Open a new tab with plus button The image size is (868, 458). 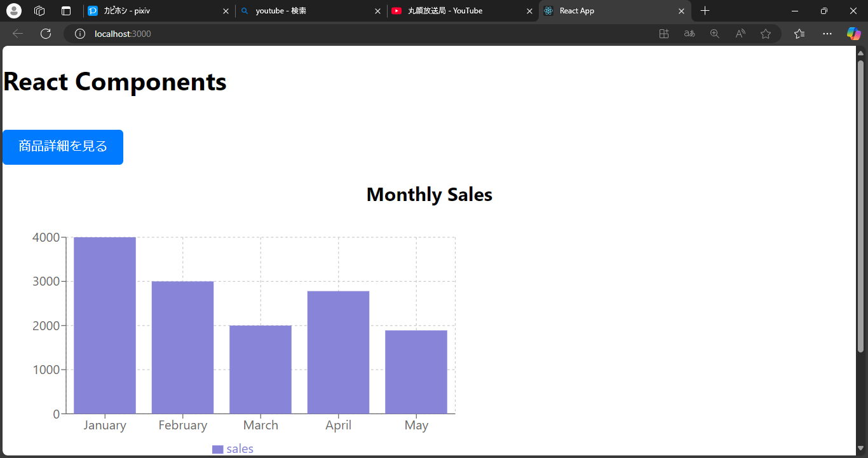(x=705, y=11)
